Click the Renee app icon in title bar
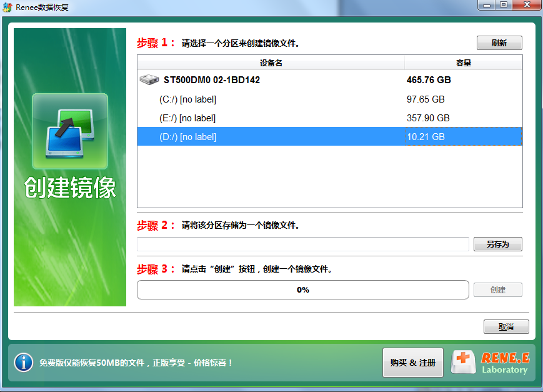The image size is (543, 392). (7, 7)
